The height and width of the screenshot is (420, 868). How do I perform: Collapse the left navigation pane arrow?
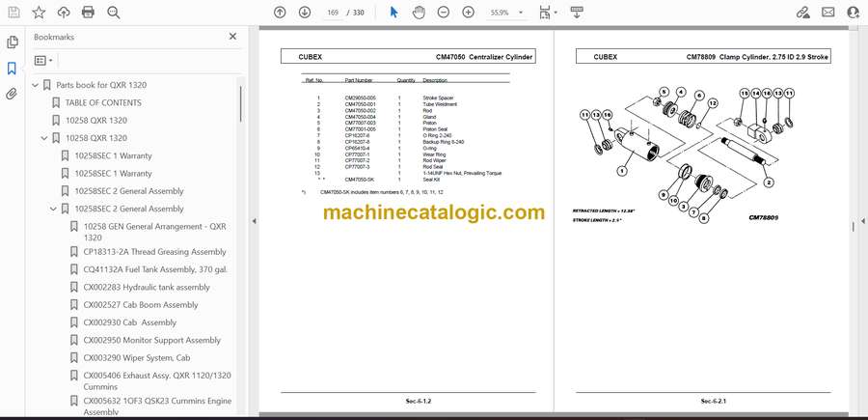pyautogui.click(x=254, y=221)
